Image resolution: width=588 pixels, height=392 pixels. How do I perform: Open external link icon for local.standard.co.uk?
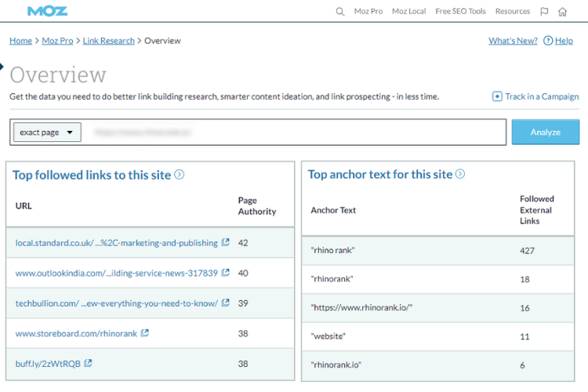coord(225,242)
